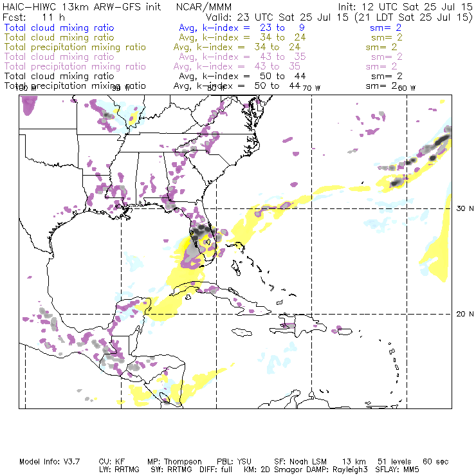Click 'Model Info: V3.7' in the footer
Image resolution: width=476 pixels, height=476 pixels.
[x=50, y=462]
